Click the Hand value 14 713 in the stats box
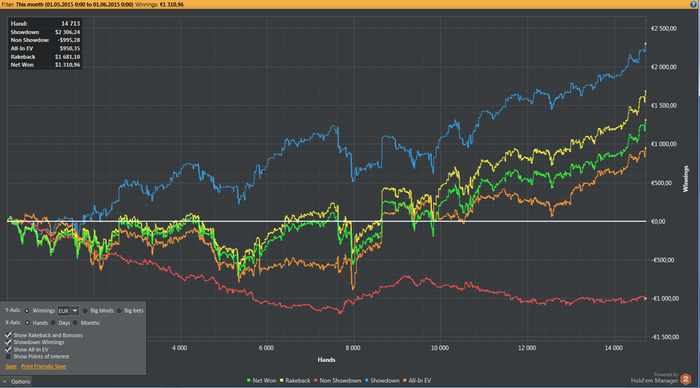The height and width of the screenshot is (388, 700). tap(71, 24)
